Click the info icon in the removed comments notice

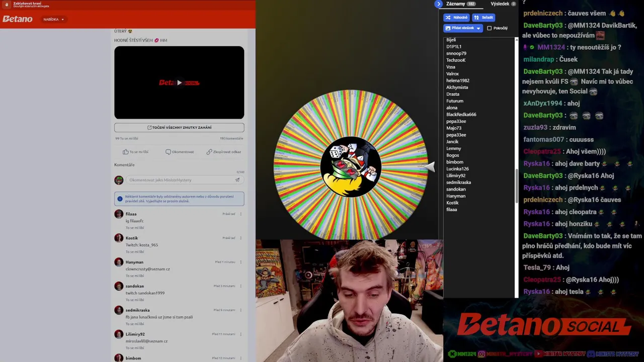[x=120, y=199]
